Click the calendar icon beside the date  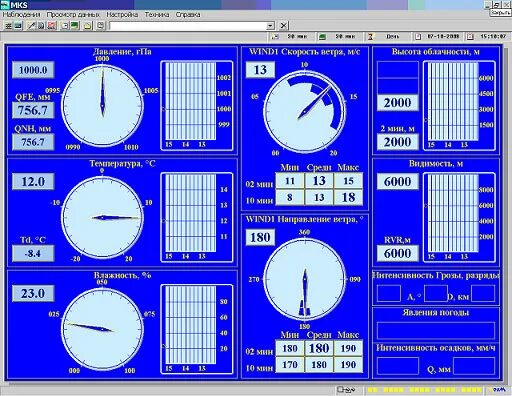[x=418, y=36]
